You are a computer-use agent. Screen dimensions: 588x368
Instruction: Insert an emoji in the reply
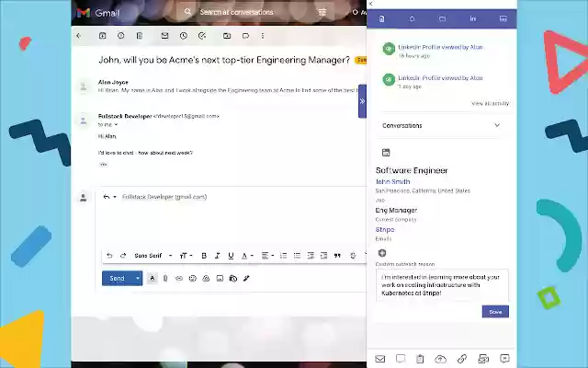pyautogui.click(x=192, y=278)
